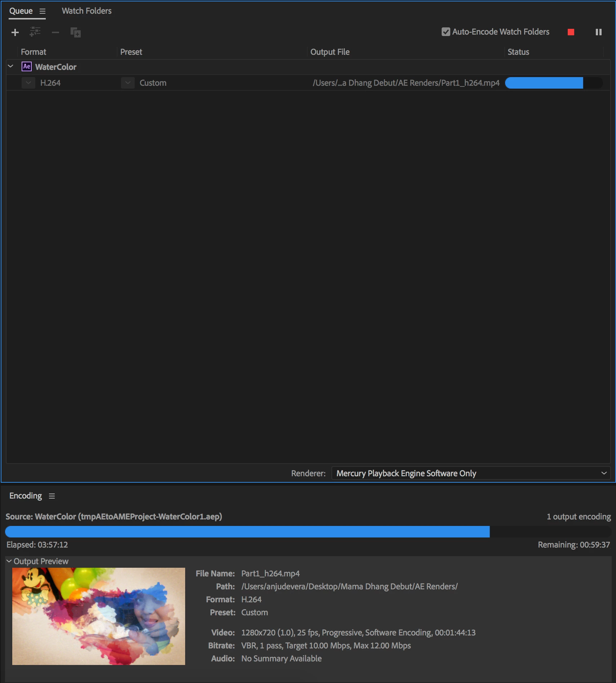Collapse the WaterColor source row
Image resolution: width=616 pixels, height=683 pixels.
(11, 66)
